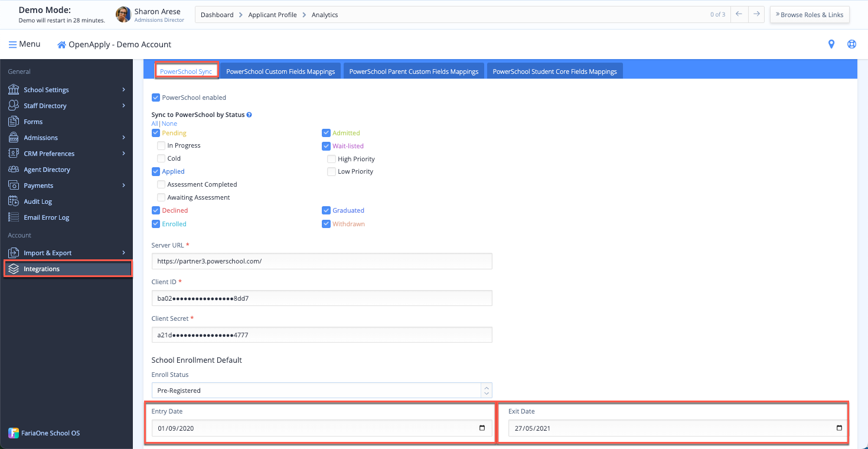Uncheck the Applied status checkbox
Viewport: 868px width, 449px height.
156,171
